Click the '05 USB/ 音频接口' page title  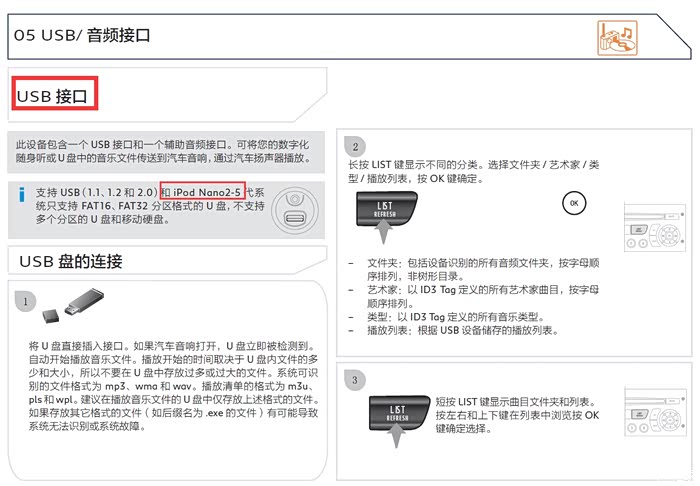tap(83, 36)
